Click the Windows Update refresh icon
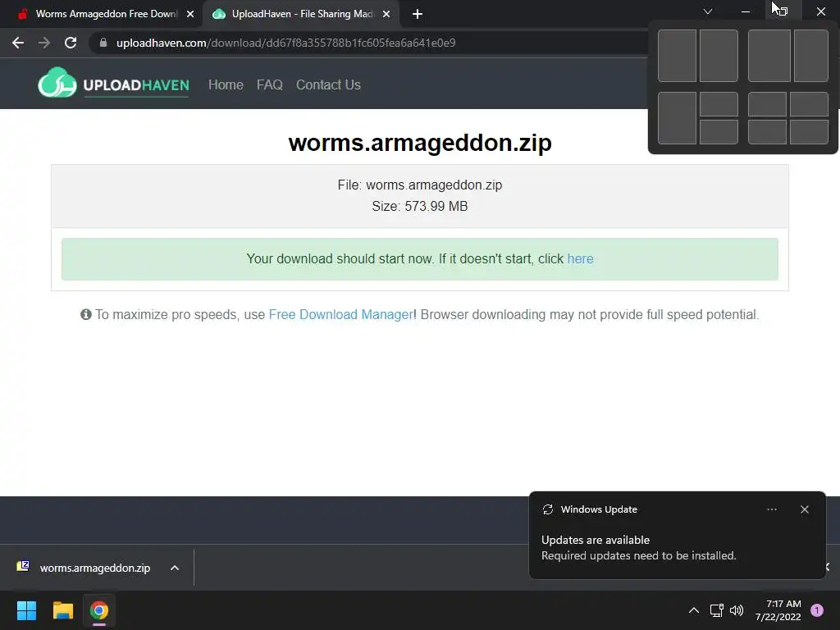The height and width of the screenshot is (630, 840). click(547, 509)
